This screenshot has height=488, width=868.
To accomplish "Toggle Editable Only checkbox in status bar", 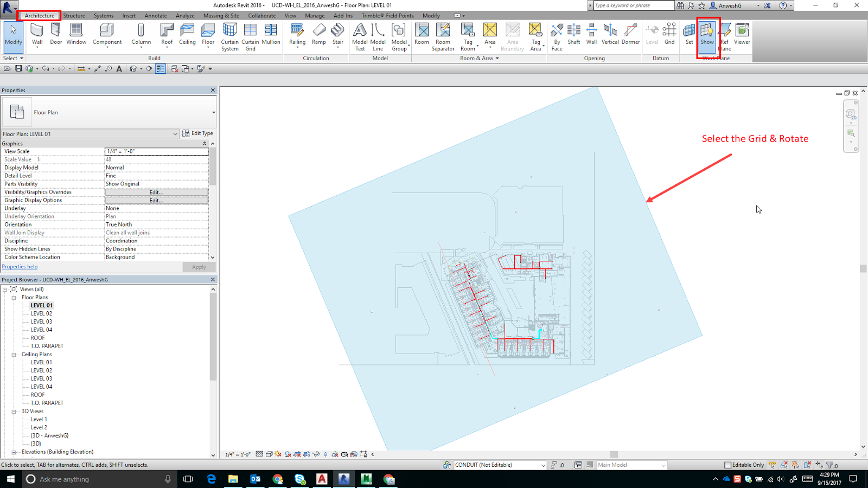I will pos(727,465).
